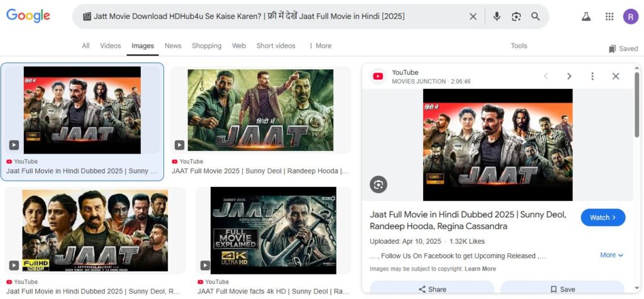This screenshot has height=299, width=644.
Task: Expand the description with the More link
Action: tap(611, 255)
